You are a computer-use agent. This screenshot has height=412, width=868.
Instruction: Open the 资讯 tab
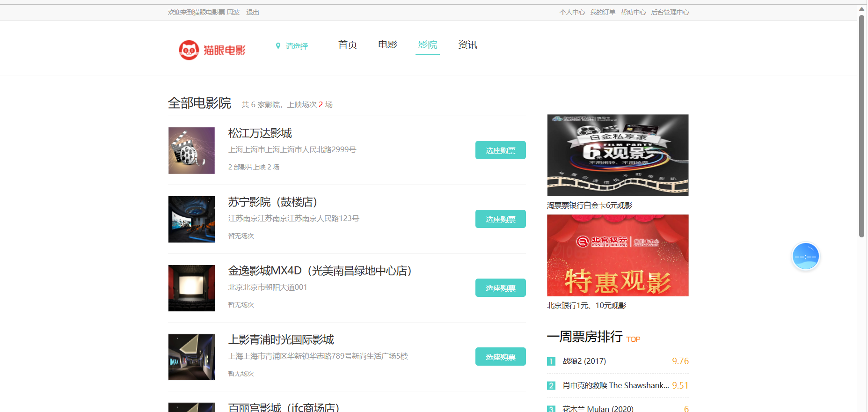pyautogui.click(x=467, y=45)
